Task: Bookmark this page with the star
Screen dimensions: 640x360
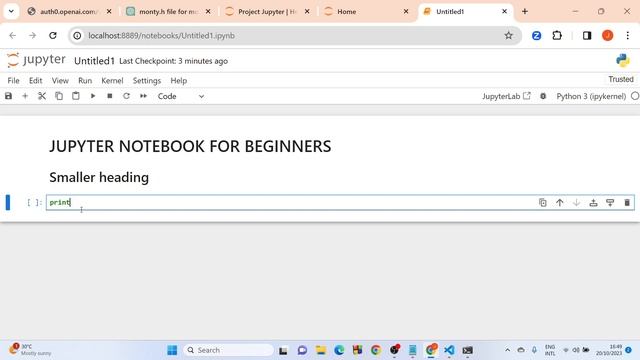Action: point(508,36)
